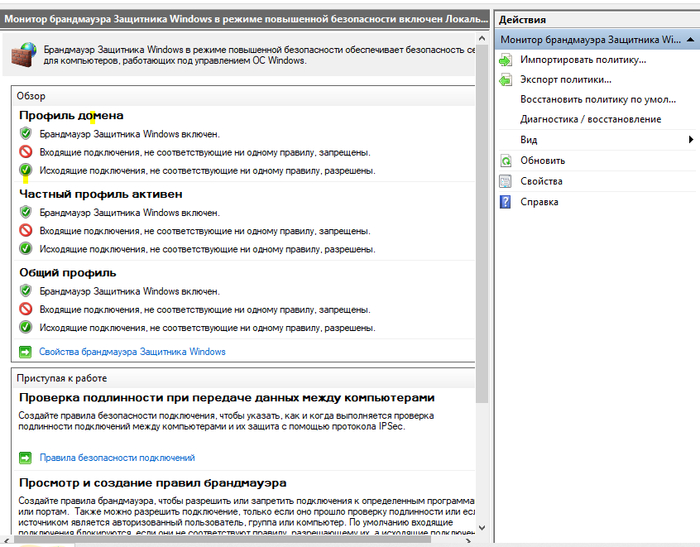The image size is (700, 547).
Task: Click the Общий профиль heading
Action: click(x=68, y=273)
